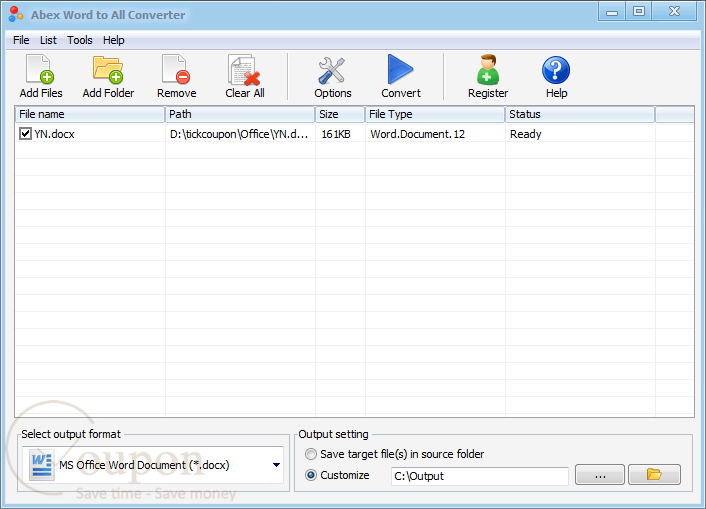The image size is (706, 509).
Task: Sort by Size column header
Action: [340, 114]
